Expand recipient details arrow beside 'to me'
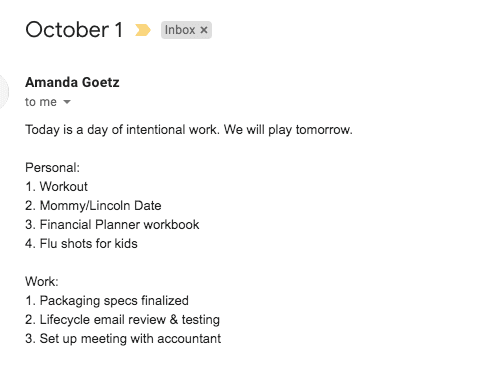479x377 pixels. [x=67, y=102]
